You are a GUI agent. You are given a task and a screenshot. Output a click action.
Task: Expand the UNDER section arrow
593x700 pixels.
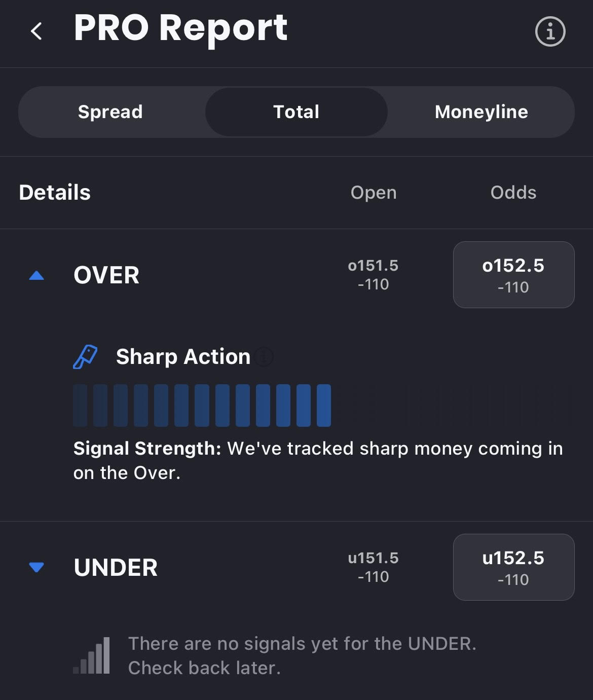36,567
